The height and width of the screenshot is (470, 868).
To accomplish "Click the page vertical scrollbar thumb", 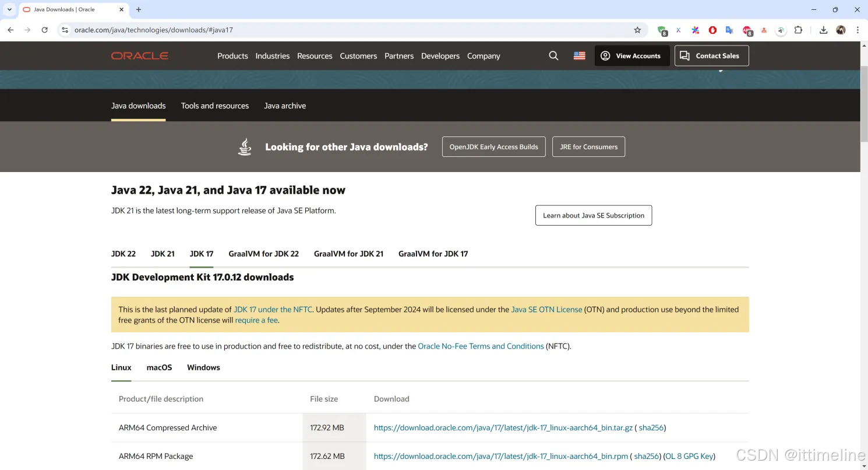I will click(x=864, y=103).
